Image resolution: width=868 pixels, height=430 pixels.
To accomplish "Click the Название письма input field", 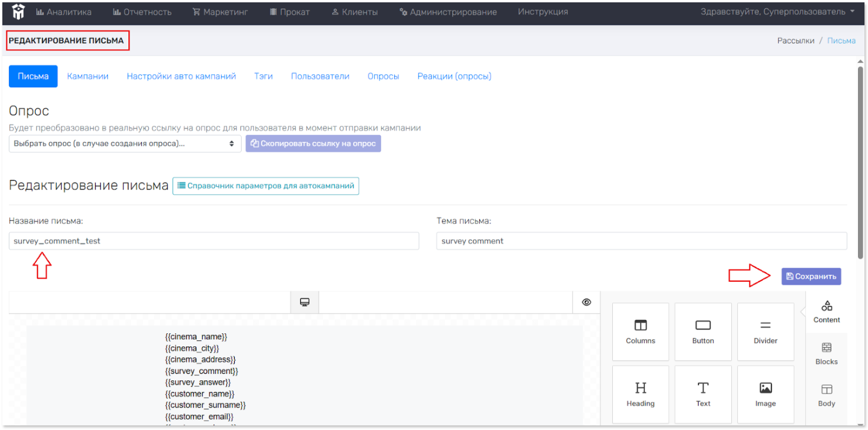I will [213, 241].
